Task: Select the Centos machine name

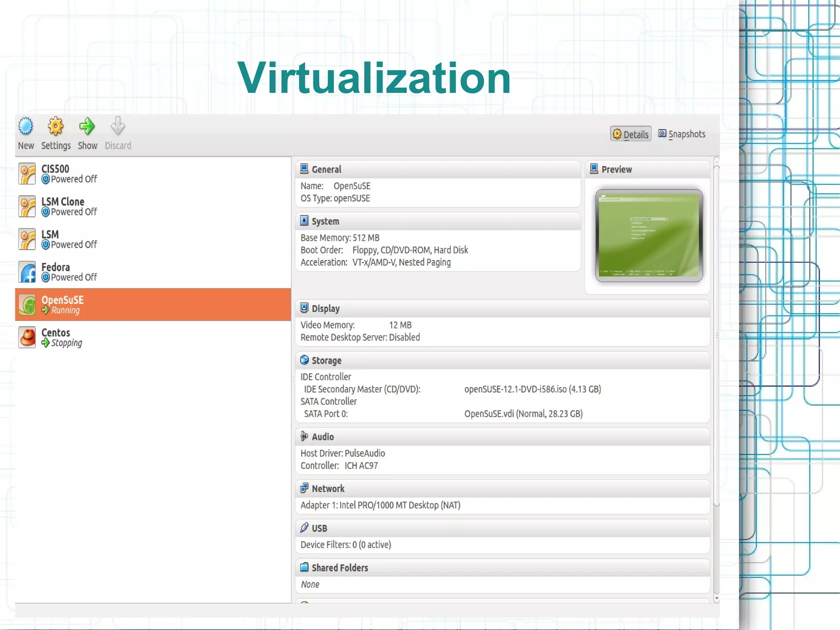Action: (x=55, y=332)
